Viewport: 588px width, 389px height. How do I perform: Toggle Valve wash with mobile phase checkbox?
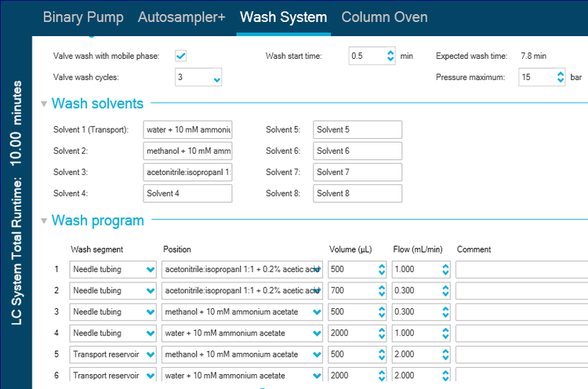180,56
